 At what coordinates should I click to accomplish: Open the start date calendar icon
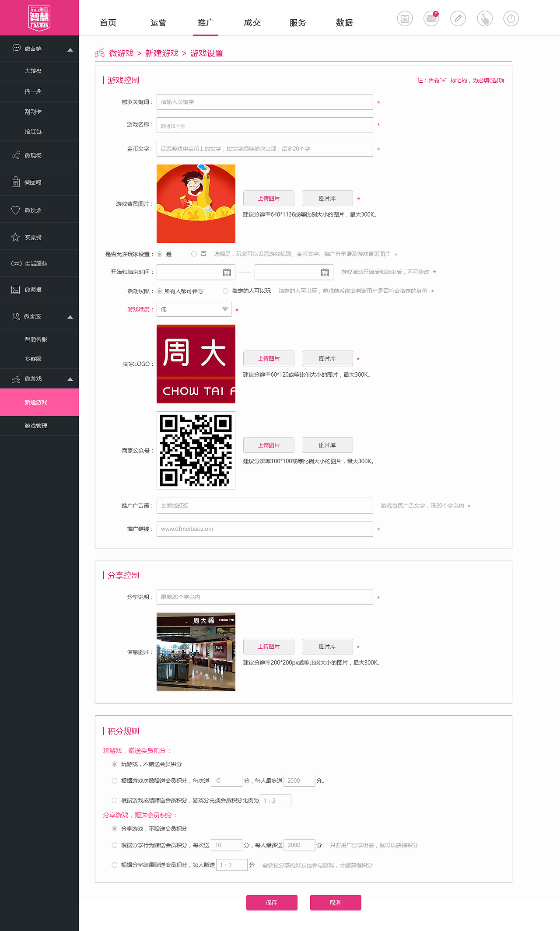click(x=227, y=272)
